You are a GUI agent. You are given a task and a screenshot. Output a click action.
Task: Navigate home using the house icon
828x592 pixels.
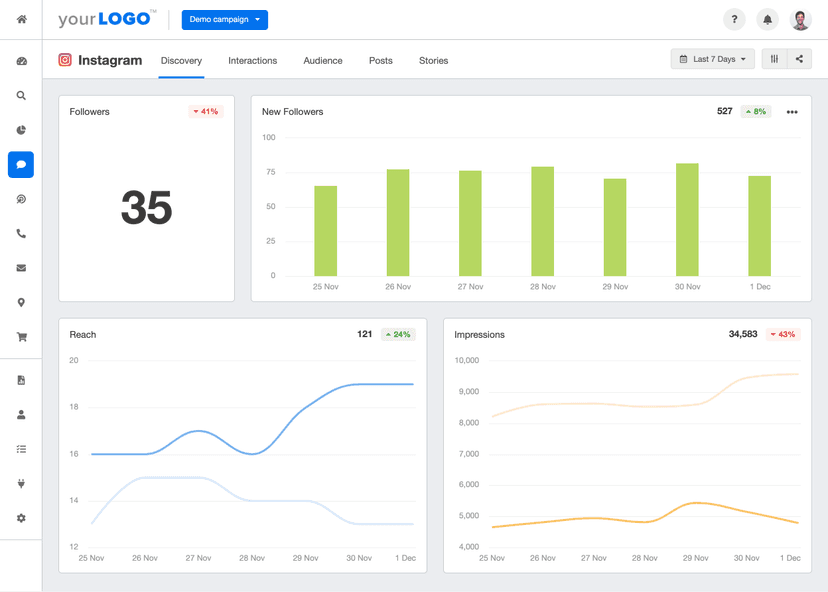pos(21,19)
